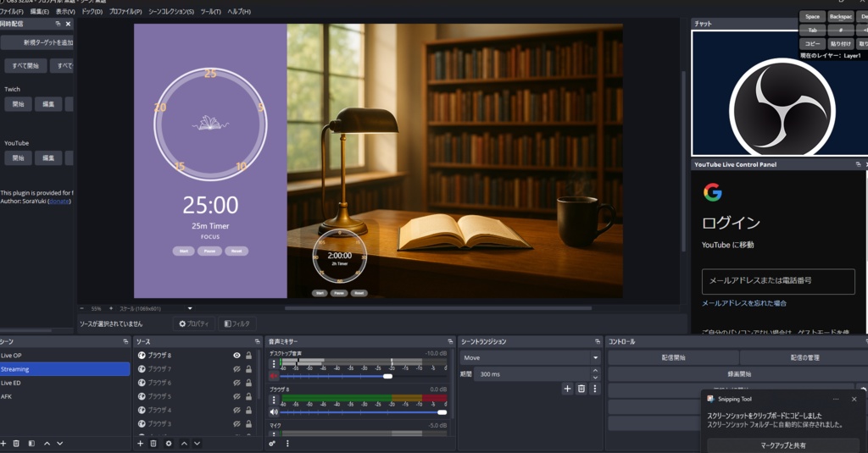Decrease transition duration with the down arrow

(595, 378)
